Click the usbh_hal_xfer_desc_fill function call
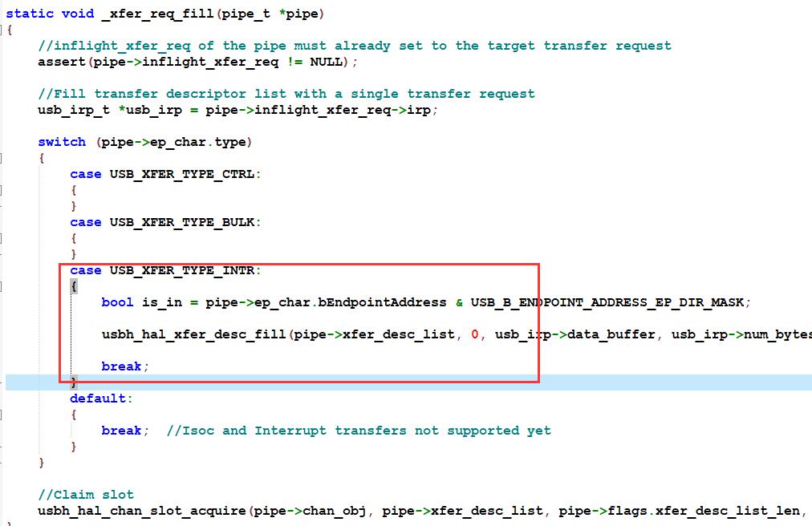 pos(193,335)
